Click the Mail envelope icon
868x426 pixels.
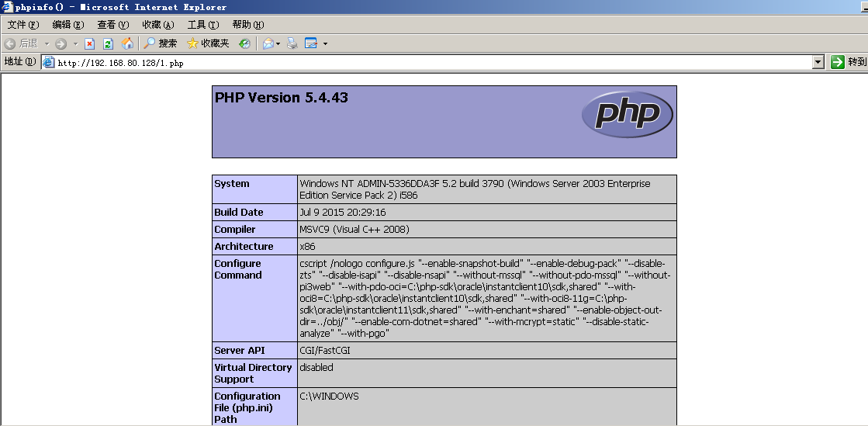coord(268,43)
